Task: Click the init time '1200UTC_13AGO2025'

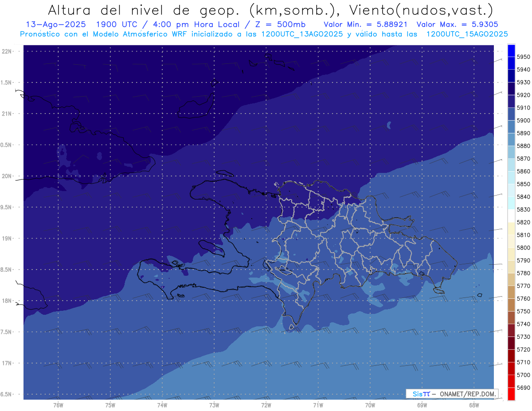Action: [301, 34]
